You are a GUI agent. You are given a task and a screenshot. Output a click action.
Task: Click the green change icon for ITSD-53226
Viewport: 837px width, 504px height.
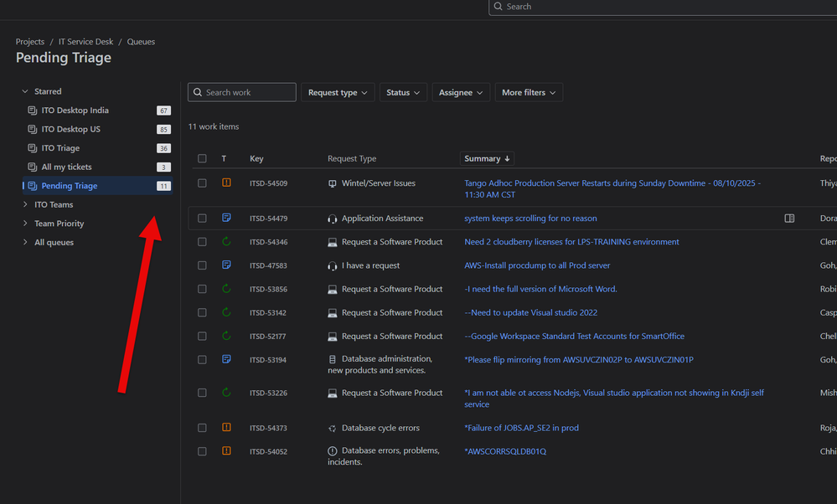226,393
